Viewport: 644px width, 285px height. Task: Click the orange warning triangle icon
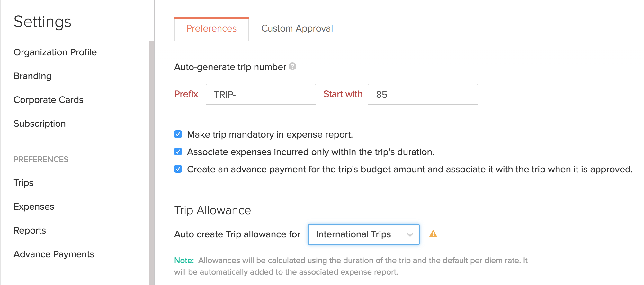click(x=433, y=234)
